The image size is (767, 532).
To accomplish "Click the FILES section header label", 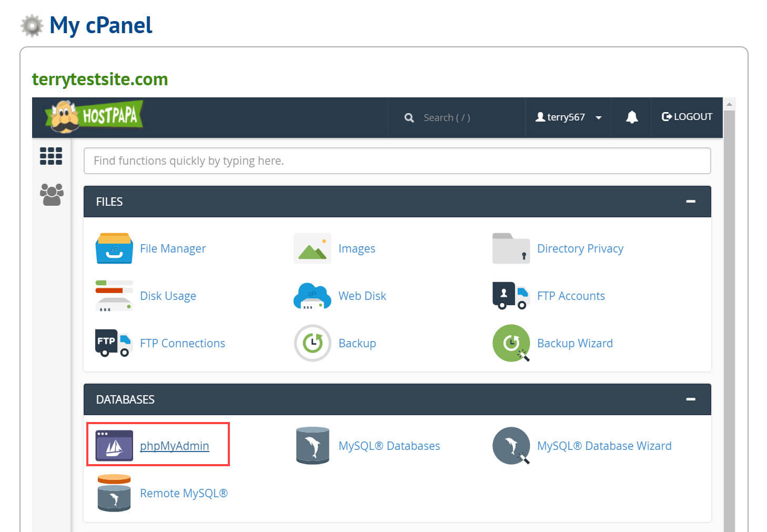I will tap(109, 202).
